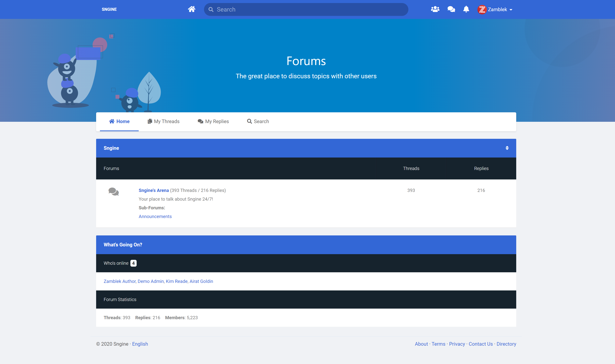The width and height of the screenshot is (615, 364).
Task: Click the Search input field in header
Action: click(306, 9)
